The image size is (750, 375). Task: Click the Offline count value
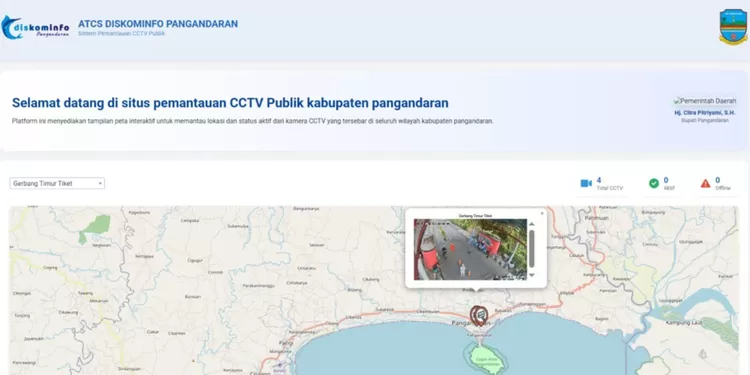[x=717, y=180]
